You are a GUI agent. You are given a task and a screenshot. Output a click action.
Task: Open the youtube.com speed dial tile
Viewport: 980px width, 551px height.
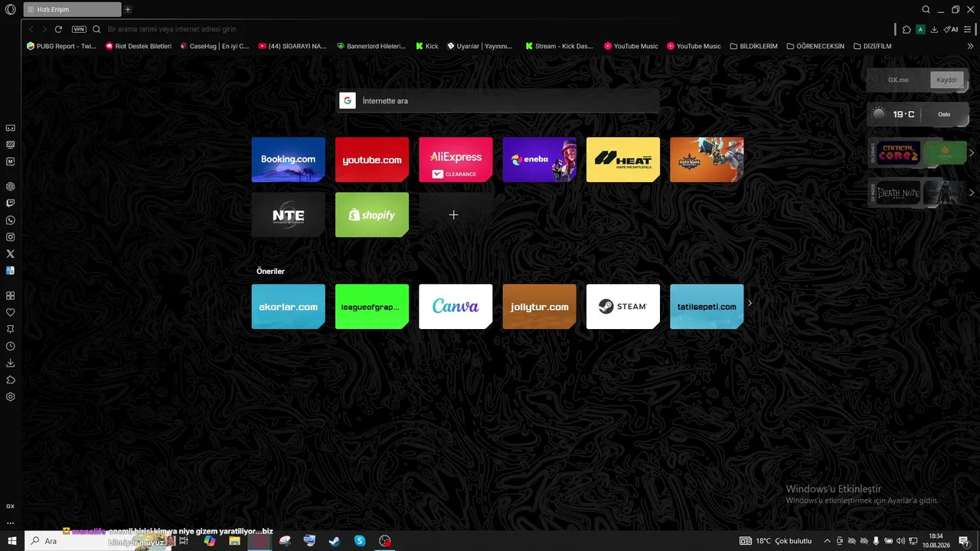[x=372, y=160]
